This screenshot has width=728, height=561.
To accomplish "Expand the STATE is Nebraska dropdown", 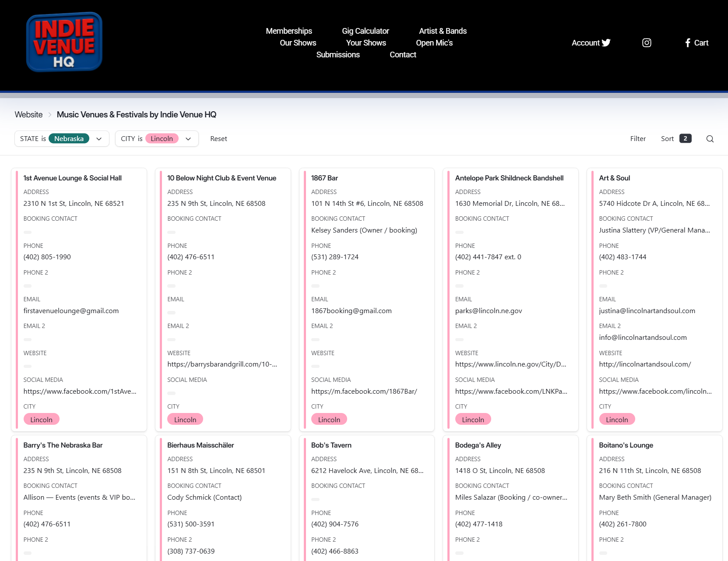I will 62,139.
